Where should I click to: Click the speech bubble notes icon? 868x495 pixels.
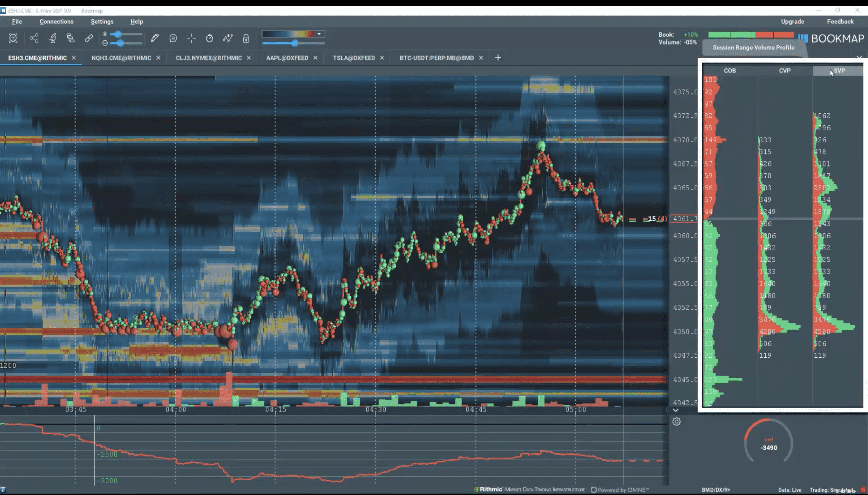click(173, 38)
